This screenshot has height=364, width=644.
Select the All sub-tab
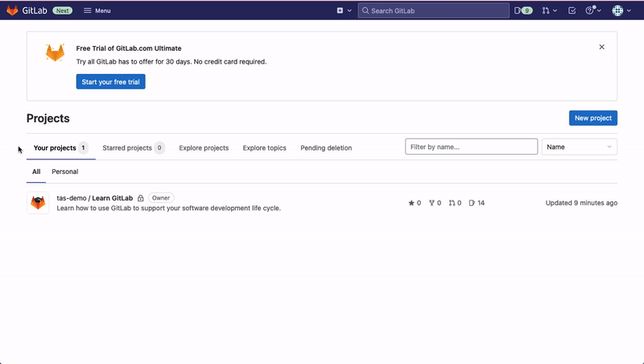point(36,172)
